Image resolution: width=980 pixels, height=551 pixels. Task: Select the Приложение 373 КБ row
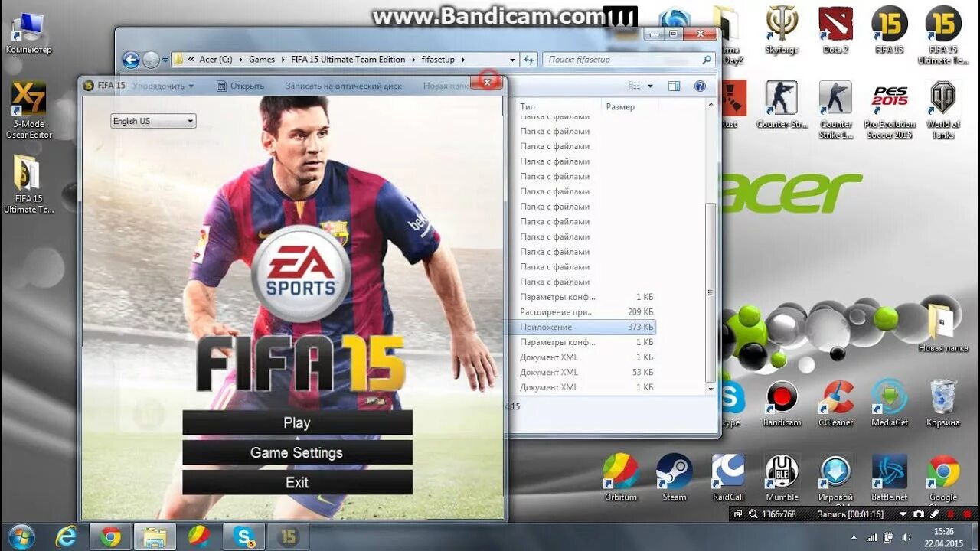click(581, 327)
